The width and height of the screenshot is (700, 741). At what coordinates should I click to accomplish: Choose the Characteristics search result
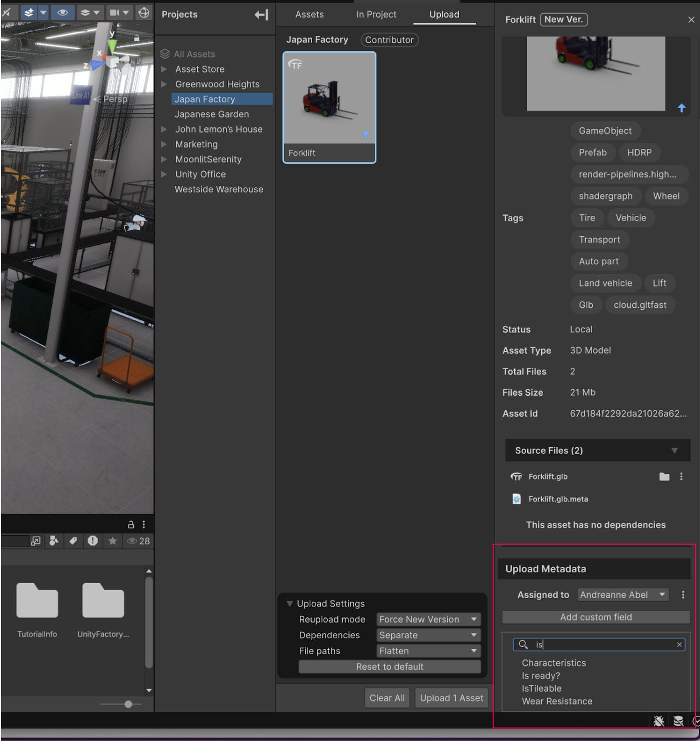click(554, 663)
